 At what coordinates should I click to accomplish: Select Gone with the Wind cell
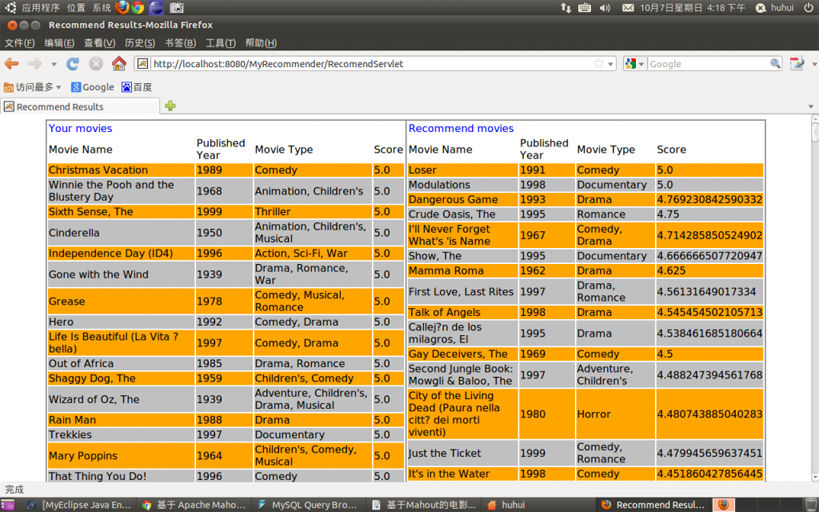point(121,274)
